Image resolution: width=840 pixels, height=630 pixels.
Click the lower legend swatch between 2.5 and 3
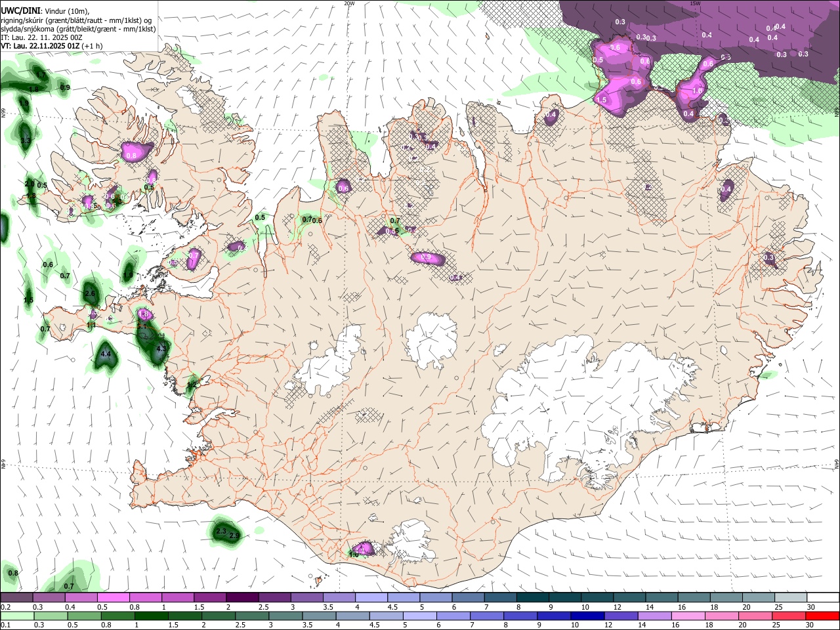point(252,616)
